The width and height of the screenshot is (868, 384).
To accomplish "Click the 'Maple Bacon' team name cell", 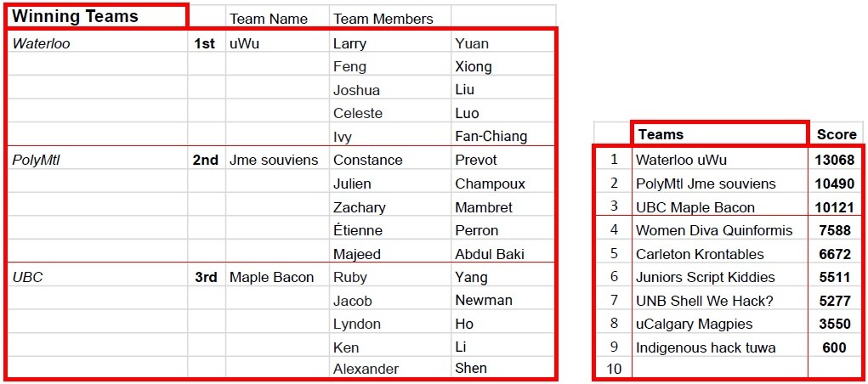I will tap(275, 277).
